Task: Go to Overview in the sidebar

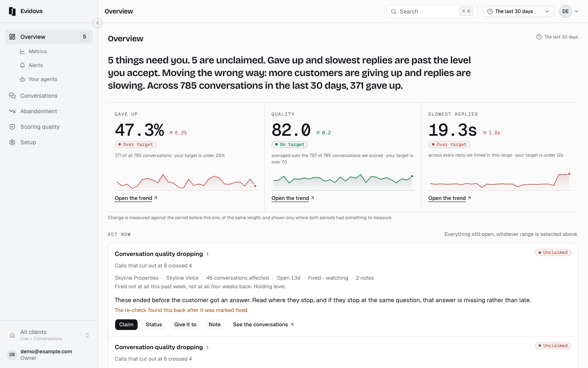Action: coord(49,37)
